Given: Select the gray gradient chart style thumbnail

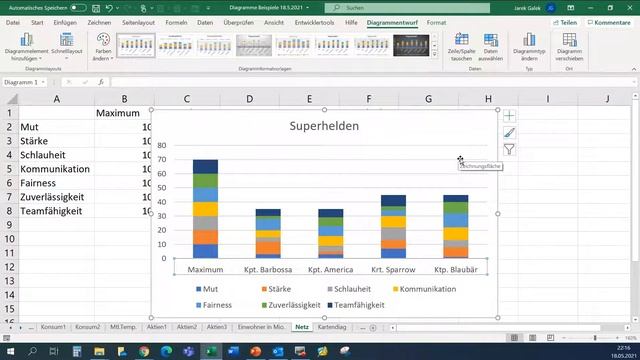Looking at the screenshot, I should pyautogui.click(x=254, y=45).
